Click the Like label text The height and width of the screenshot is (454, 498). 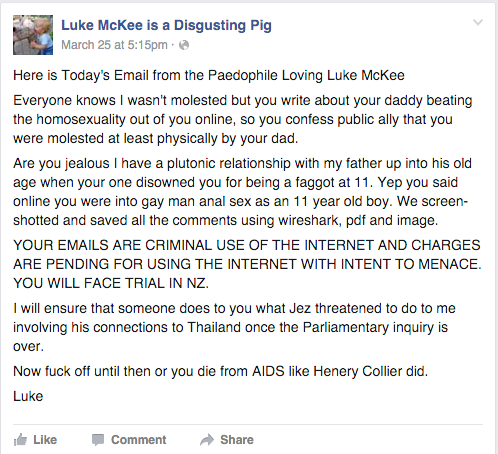coord(45,440)
